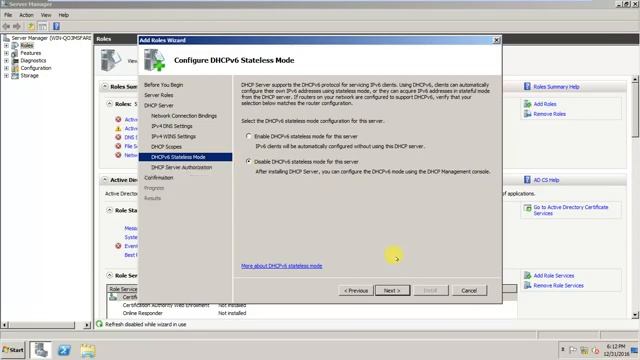Open the File menu
This screenshot has height=360, width=640.
coord(8,15)
